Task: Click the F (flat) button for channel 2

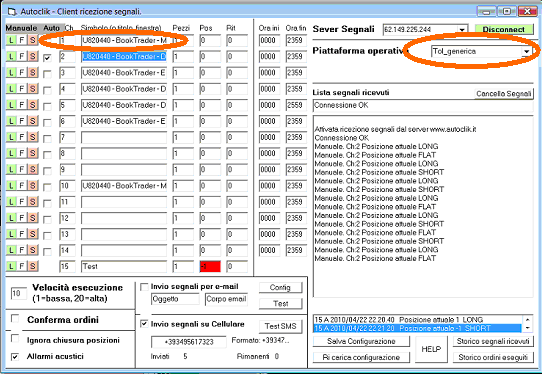Action: tap(22, 56)
